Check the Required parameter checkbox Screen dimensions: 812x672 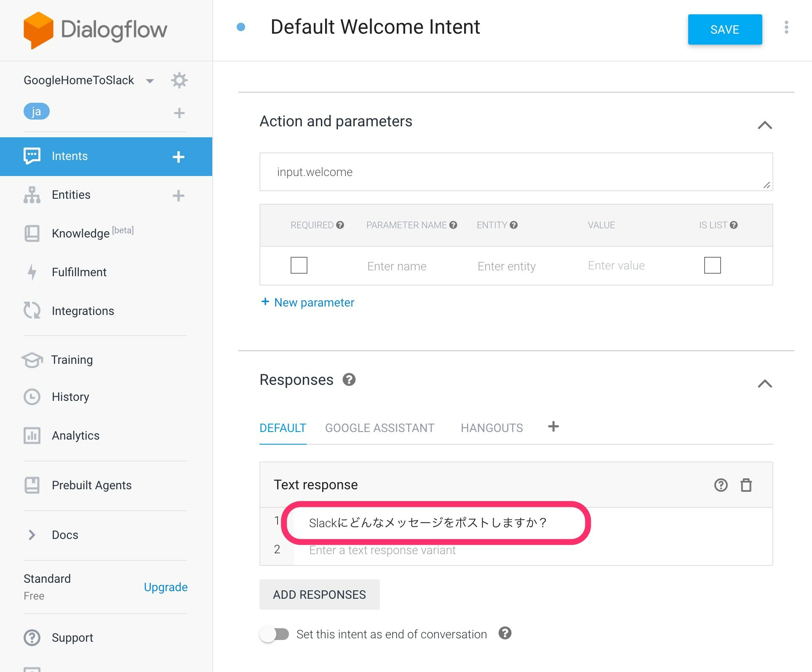[299, 265]
